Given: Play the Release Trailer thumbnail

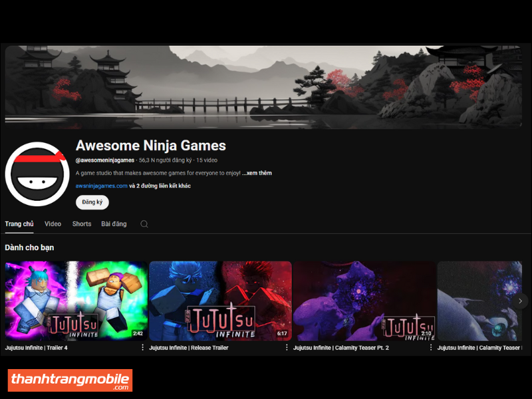Looking at the screenshot, I should (221, 301).
